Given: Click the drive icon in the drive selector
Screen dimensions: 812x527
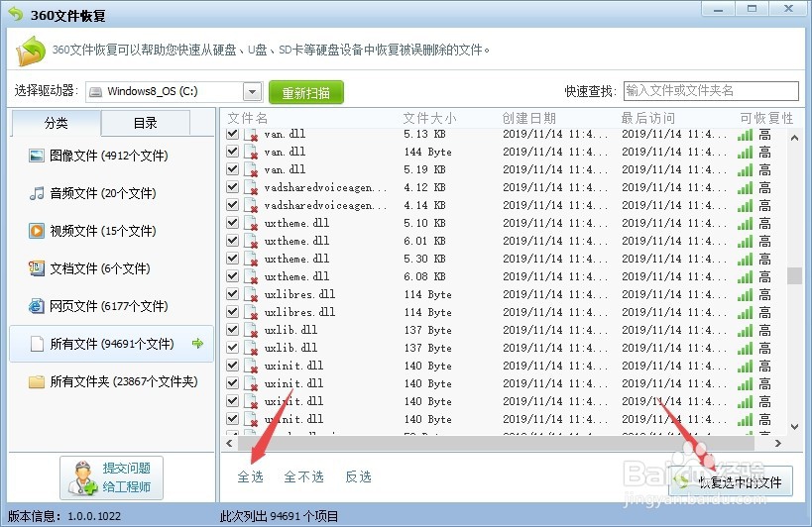Looking at the screenshot, I should tap(95, 92).
